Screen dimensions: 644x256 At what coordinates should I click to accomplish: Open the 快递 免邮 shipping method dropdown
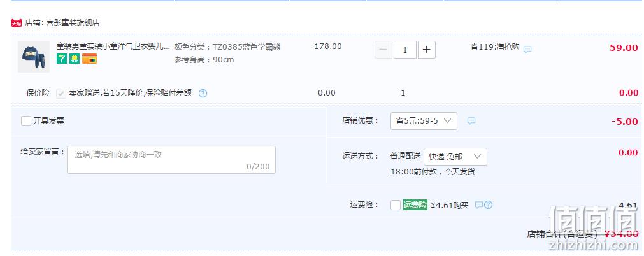click(x=455, y=157)
